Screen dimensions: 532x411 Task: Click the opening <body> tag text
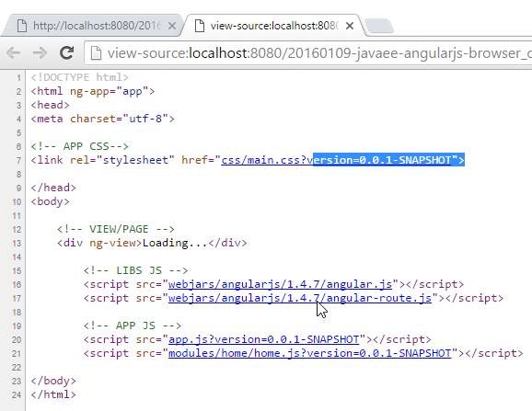coord(51,201)
